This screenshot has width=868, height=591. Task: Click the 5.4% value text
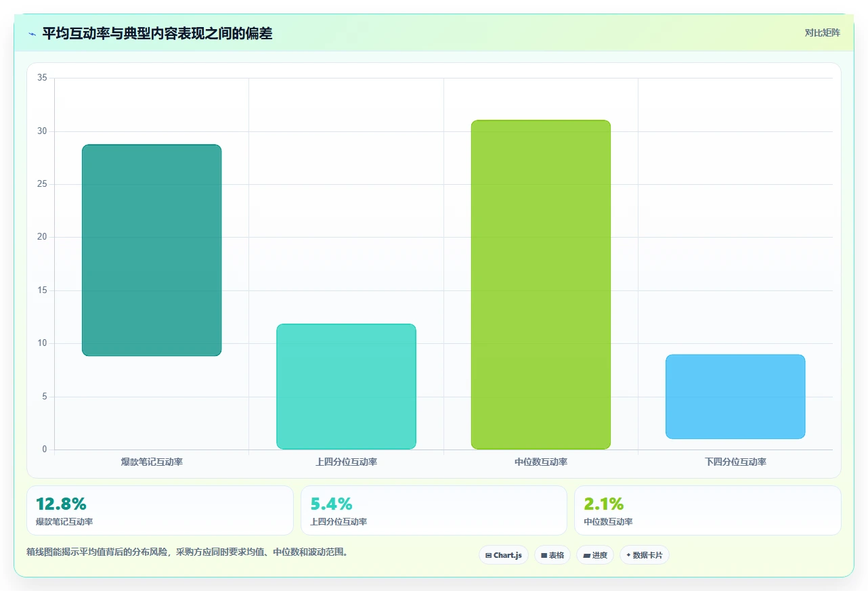331,504
